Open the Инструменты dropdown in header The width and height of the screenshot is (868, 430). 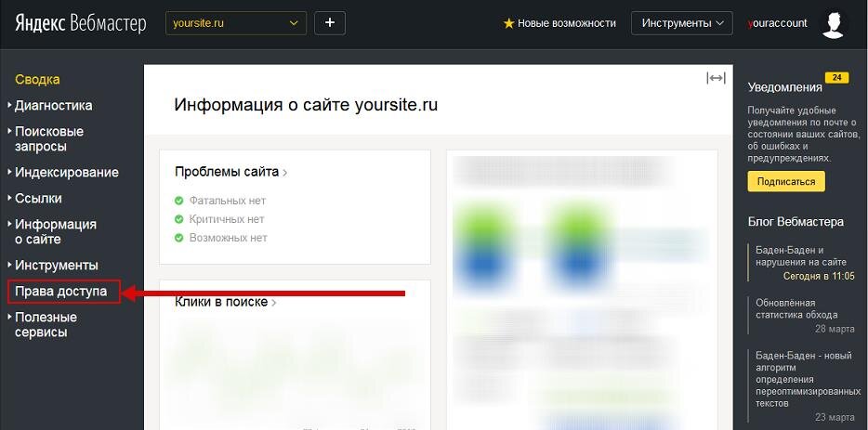pos(682,23)
